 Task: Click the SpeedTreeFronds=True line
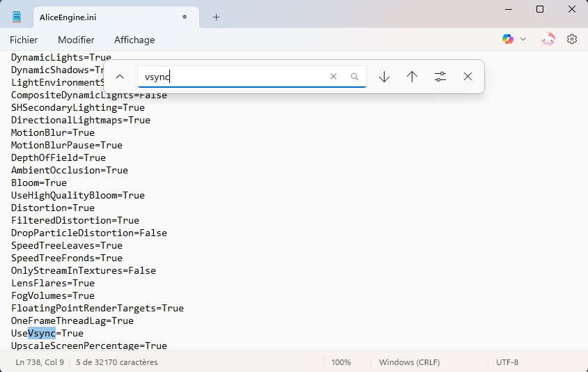(x=67, y=258)
